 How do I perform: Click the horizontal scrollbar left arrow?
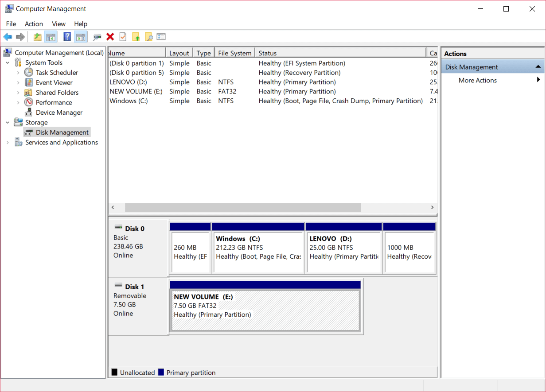point(113,207)
